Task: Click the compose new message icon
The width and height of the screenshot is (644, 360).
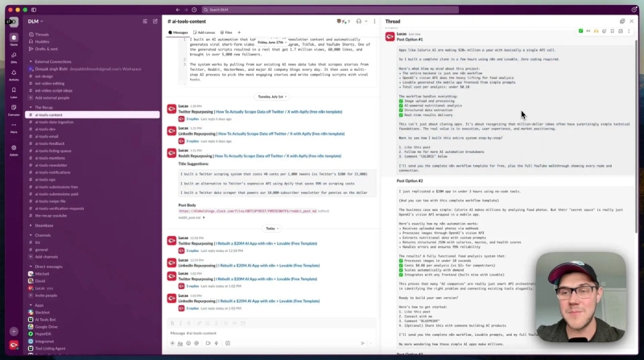Action: tap(155, 22)
